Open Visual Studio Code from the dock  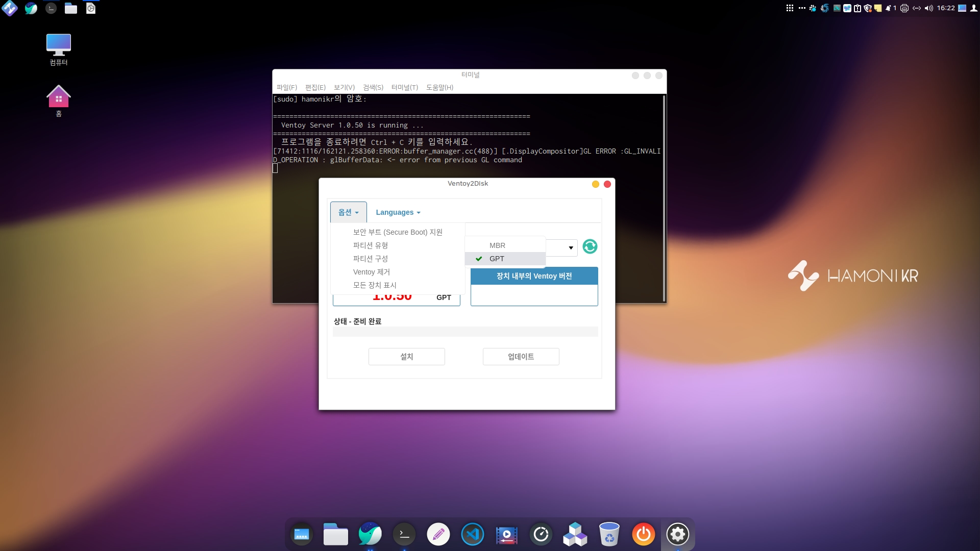[472, 534]
